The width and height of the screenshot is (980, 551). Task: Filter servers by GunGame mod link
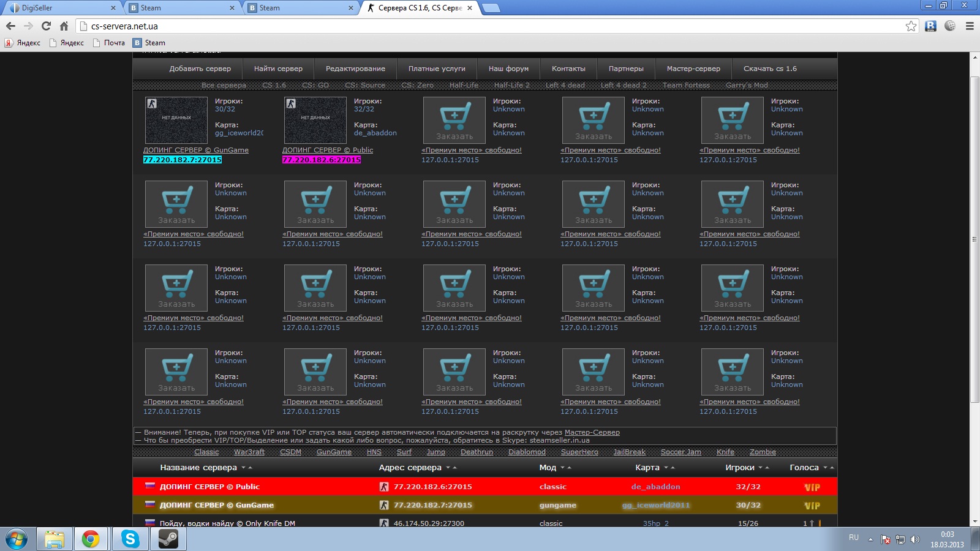(x=334, y=452)
